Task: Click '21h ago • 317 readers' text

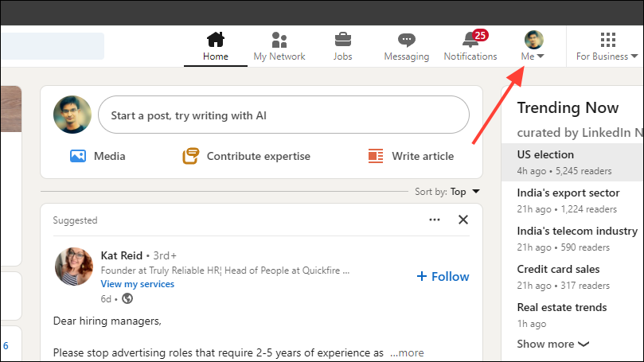Action: (x=564, y=286)
